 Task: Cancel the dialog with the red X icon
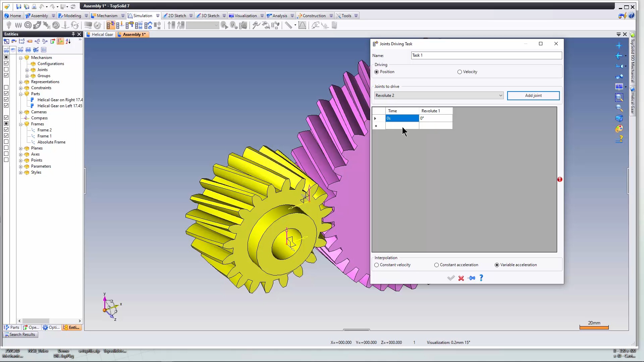461,278
